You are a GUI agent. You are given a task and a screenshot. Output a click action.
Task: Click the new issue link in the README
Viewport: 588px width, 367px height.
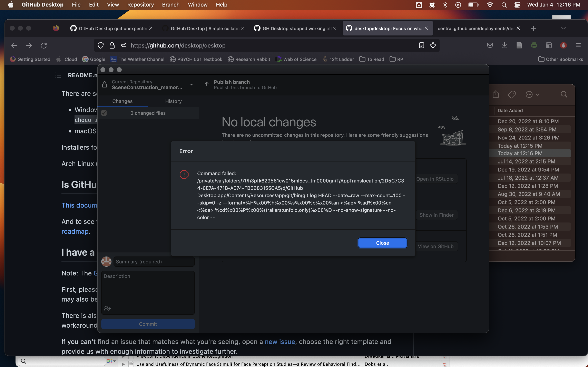tap(280, 342)
